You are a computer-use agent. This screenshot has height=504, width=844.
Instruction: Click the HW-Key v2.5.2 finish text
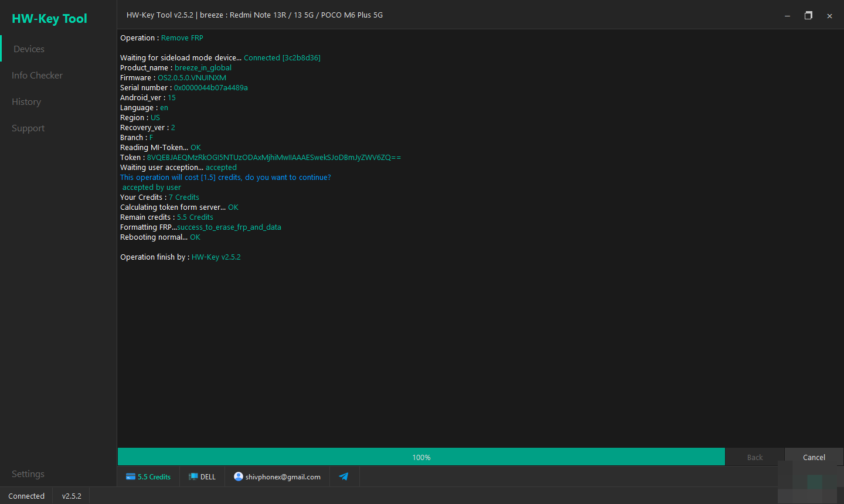click(216, 257)
